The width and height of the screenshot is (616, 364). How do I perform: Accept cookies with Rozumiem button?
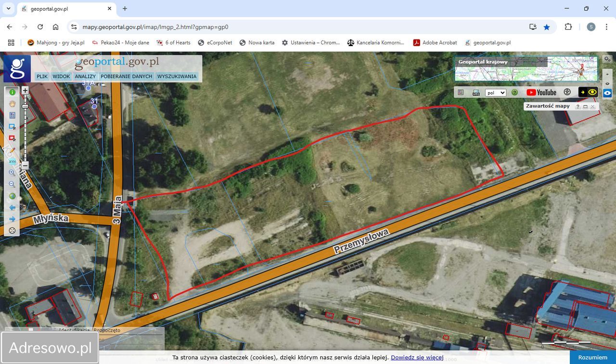[593, 357]
